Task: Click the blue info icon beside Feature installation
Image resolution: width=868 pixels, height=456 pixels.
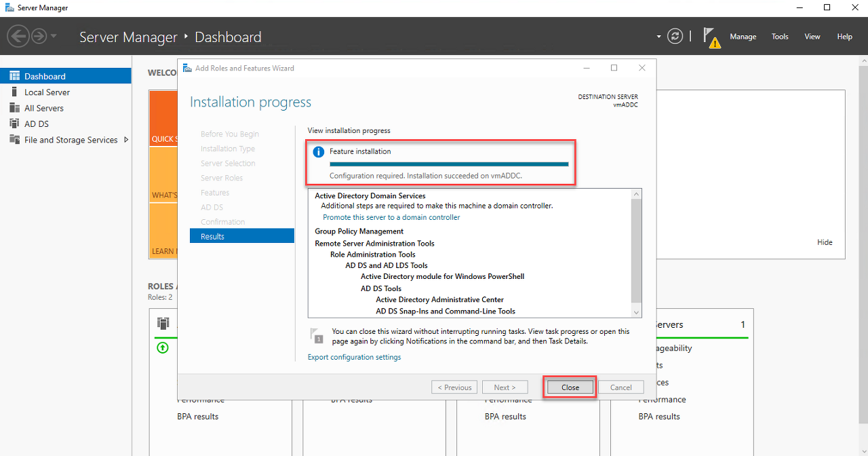Action: click(x=318, y=152)
